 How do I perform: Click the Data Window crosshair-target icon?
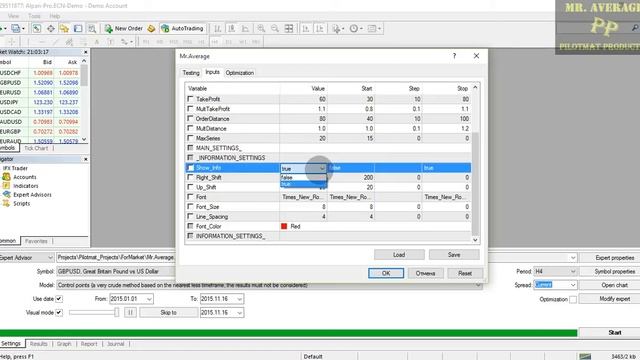51,29
